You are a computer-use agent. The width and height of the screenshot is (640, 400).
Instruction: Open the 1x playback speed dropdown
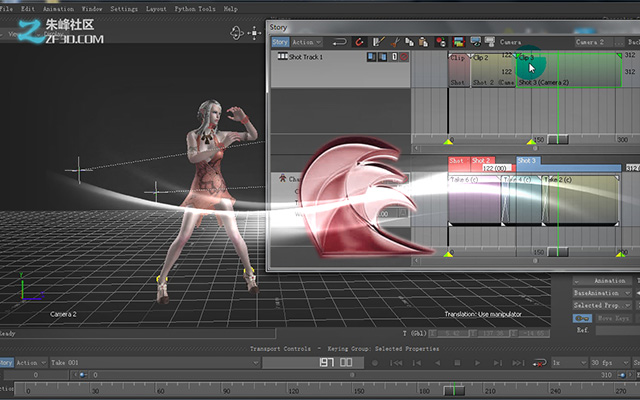(569, 362)
